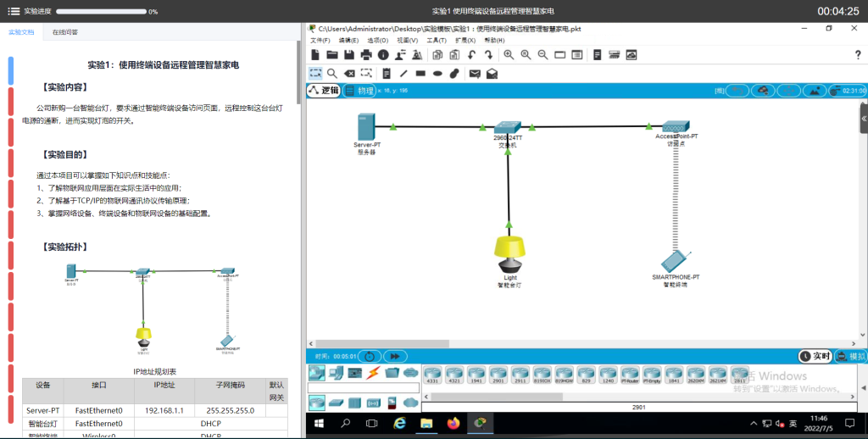Open the 文件(F) menu
The image size is (868, 439).
(x=320, y=41)
